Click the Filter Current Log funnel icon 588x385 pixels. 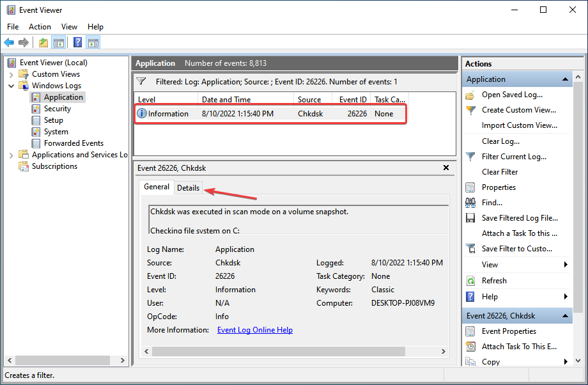(470, 157)
